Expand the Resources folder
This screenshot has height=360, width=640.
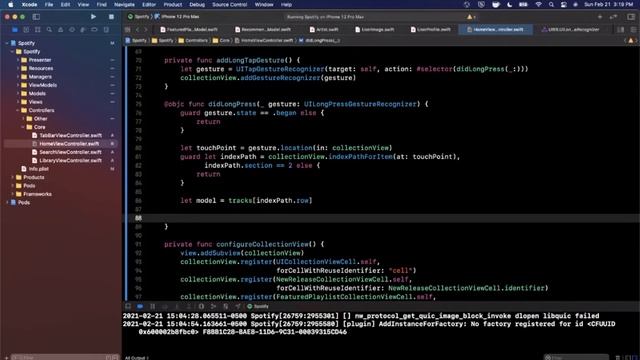[18, 68]
